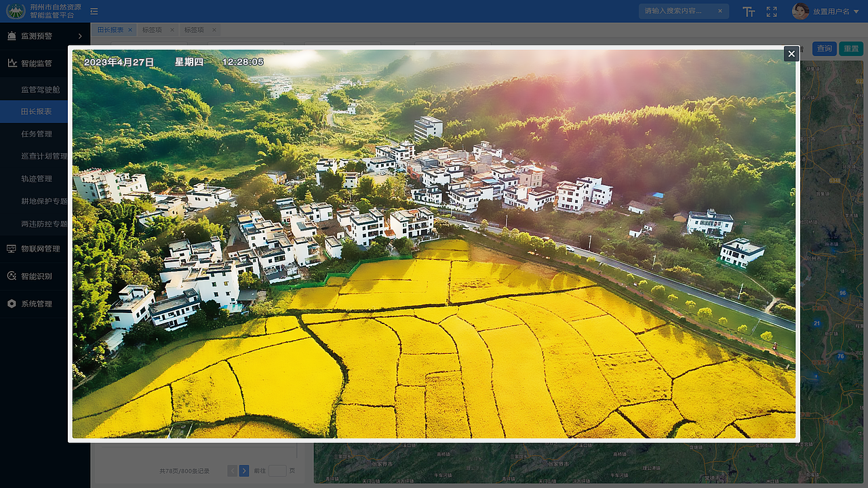Click the 荆州市自然资源 platform title
This screenshot has width=868, height=488.
pos(56,7)
